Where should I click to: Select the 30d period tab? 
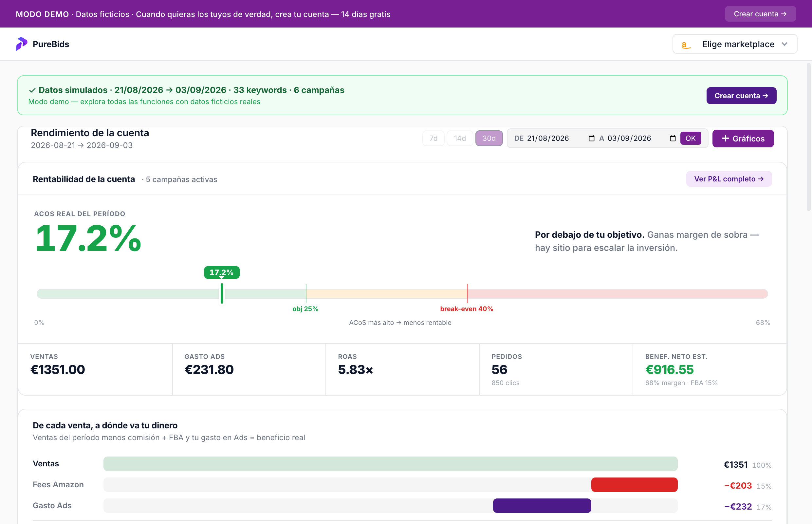coord(489,138)
